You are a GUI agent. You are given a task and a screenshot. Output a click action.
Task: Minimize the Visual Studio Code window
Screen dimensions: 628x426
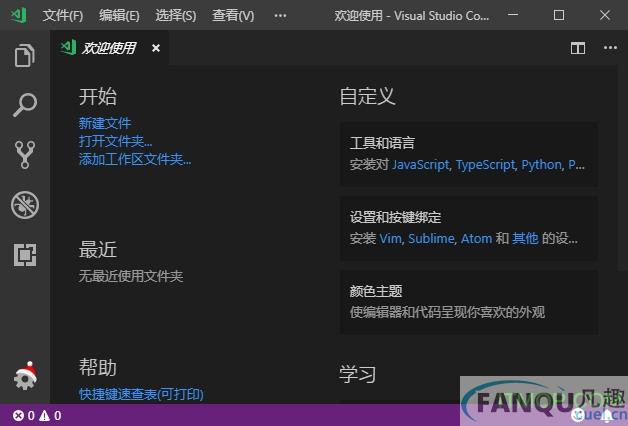tap(513, 15)
